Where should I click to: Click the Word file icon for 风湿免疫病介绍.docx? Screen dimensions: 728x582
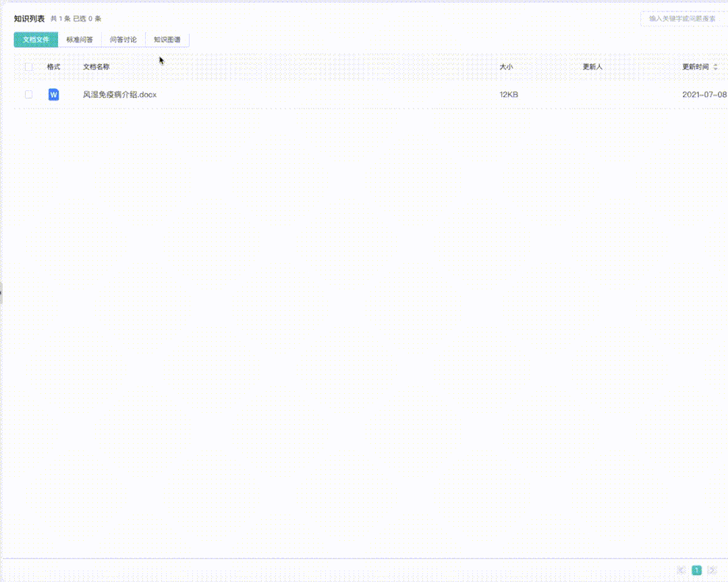pyautogui.click(x=53, y=94)
